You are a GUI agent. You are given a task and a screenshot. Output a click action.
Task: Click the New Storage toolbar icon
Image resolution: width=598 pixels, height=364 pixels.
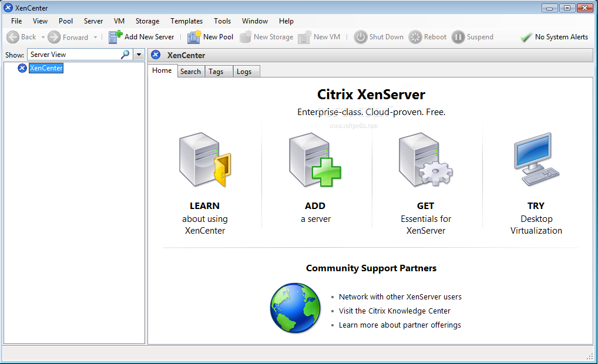[246, 37]
